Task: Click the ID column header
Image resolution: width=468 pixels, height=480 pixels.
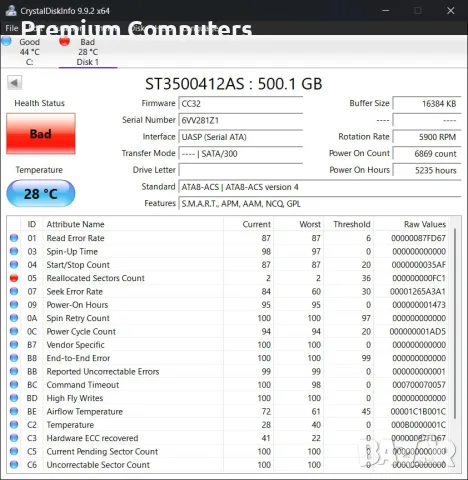Action: pyautogui.click(x=32, y=224)
